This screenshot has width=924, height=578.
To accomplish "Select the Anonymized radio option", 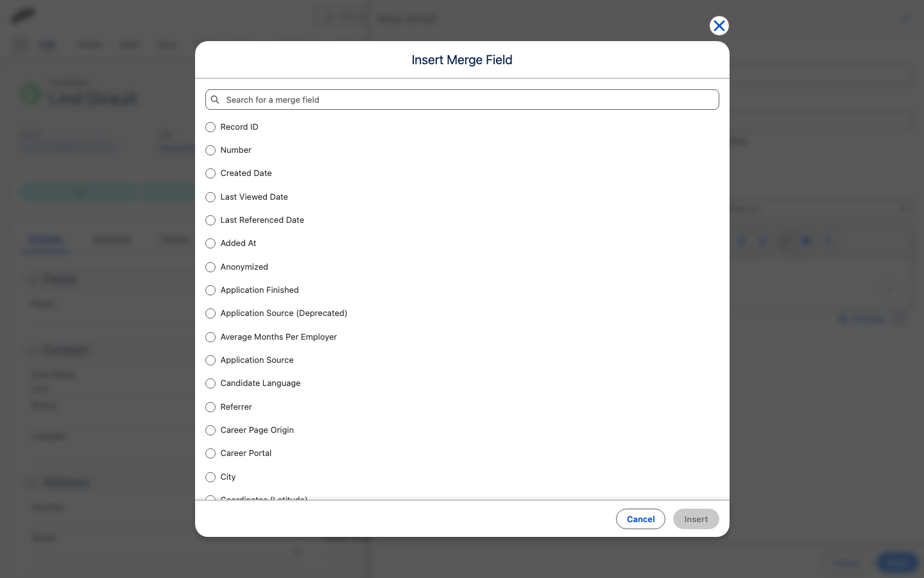I will coord(210,267).
